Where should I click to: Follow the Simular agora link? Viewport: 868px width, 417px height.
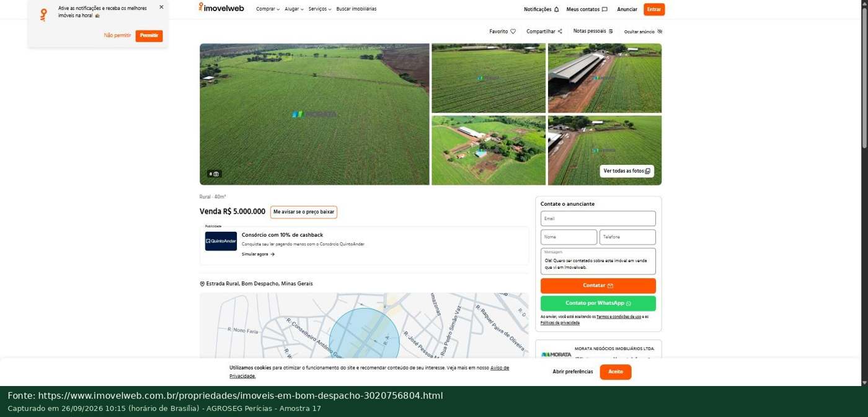tap(258, 254)
